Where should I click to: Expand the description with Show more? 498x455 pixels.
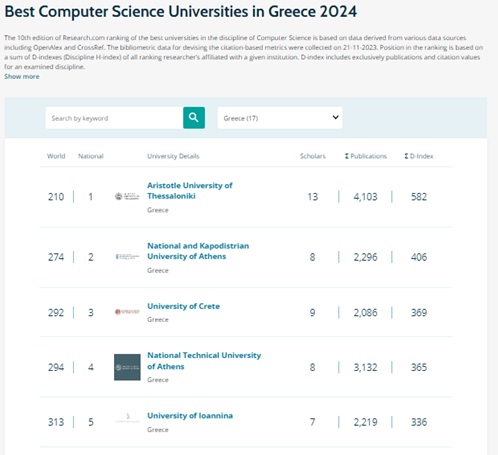tap(22, 76)
